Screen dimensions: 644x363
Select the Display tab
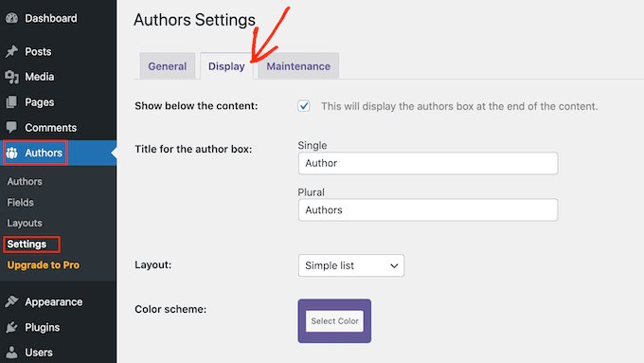coord(226,66)
